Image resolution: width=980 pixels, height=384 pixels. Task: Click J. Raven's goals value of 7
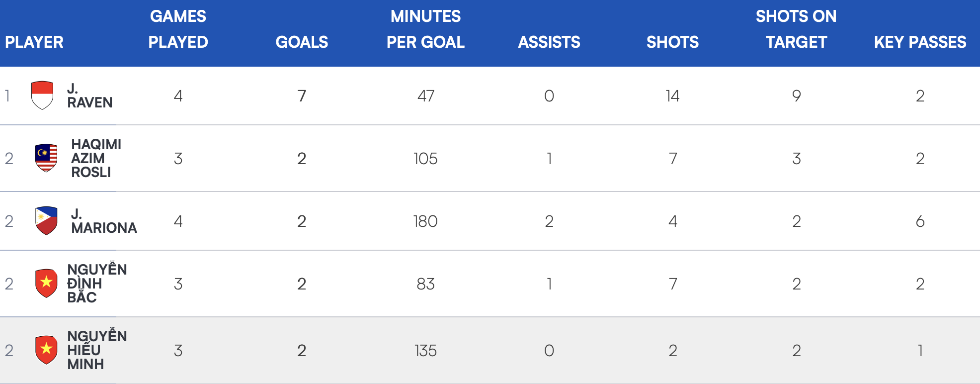[x=302, y=96]
